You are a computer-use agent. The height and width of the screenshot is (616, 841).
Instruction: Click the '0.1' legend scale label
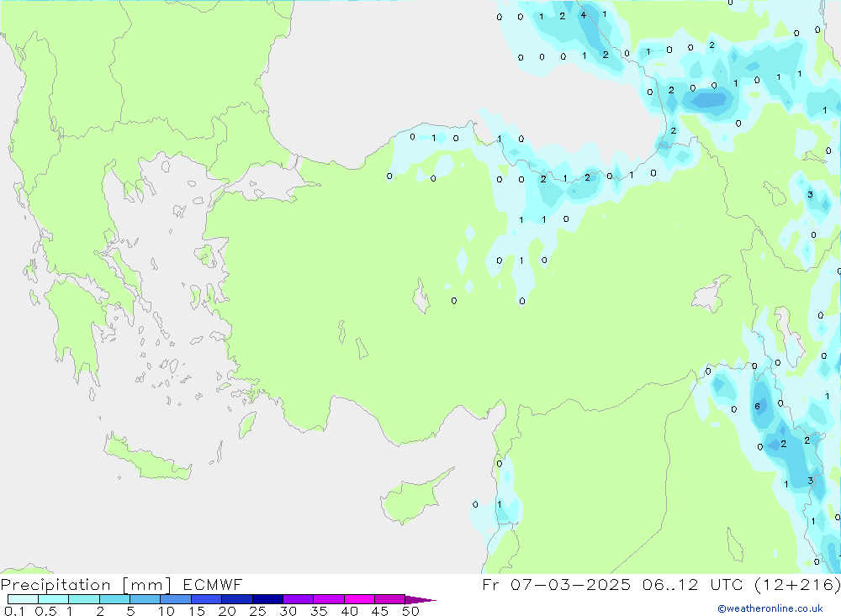pyautogui.click(x=14, y=611)
